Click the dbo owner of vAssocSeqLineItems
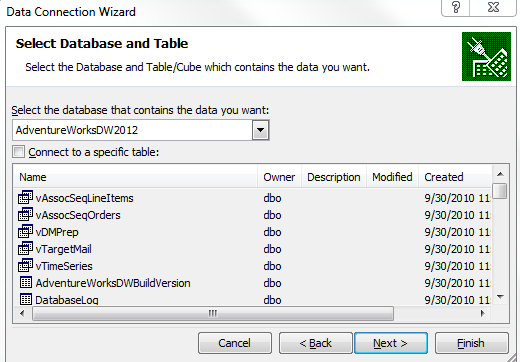This screenshot has width=520, height=362. click(272, 198)
